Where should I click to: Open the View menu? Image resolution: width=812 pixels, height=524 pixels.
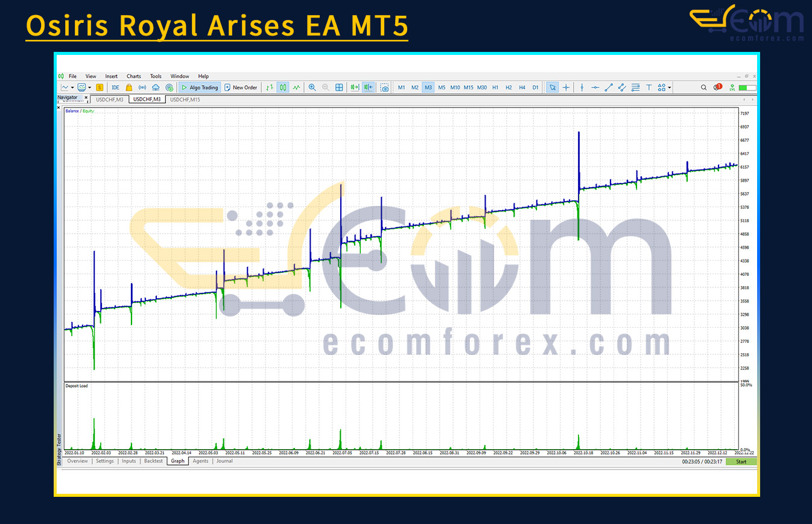[91, 76]
